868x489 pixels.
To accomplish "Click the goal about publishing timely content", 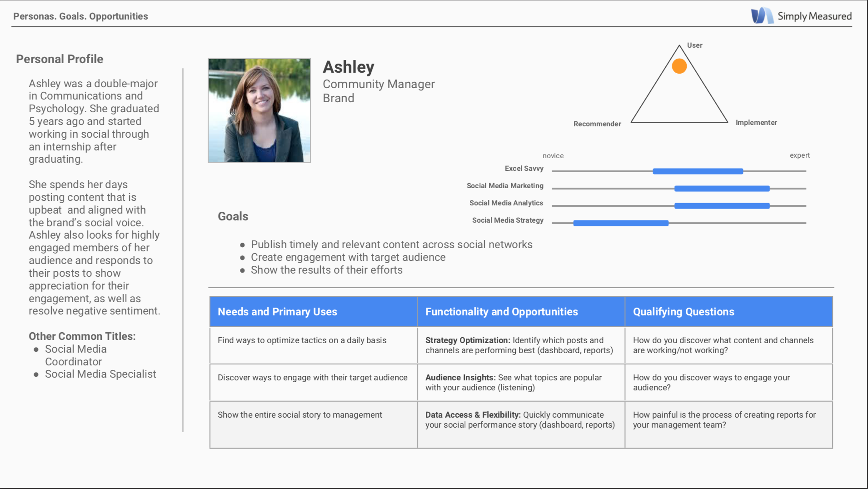I will (392, 244).
